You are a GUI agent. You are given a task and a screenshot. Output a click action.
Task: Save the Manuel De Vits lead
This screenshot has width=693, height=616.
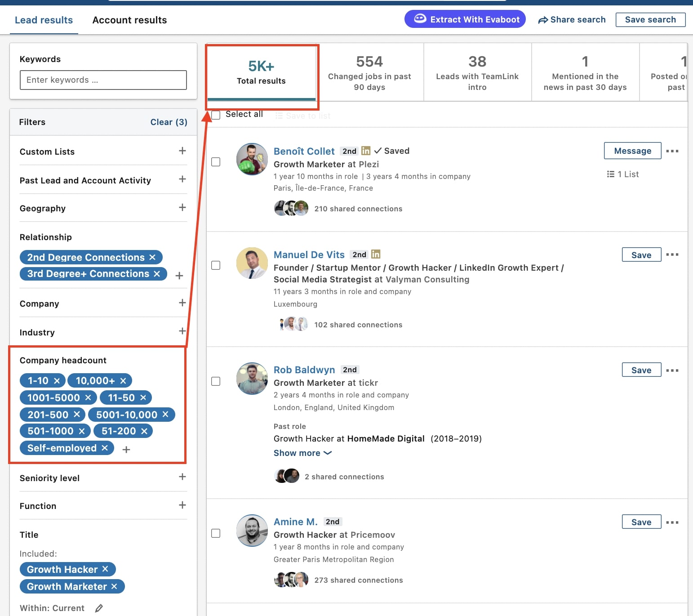pos(641,254)
